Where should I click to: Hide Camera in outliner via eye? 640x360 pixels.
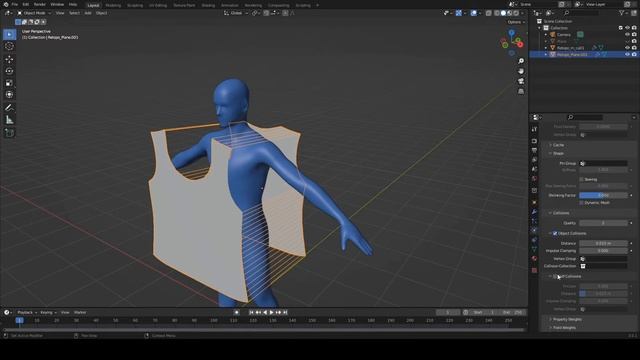(x=627, y=35)
